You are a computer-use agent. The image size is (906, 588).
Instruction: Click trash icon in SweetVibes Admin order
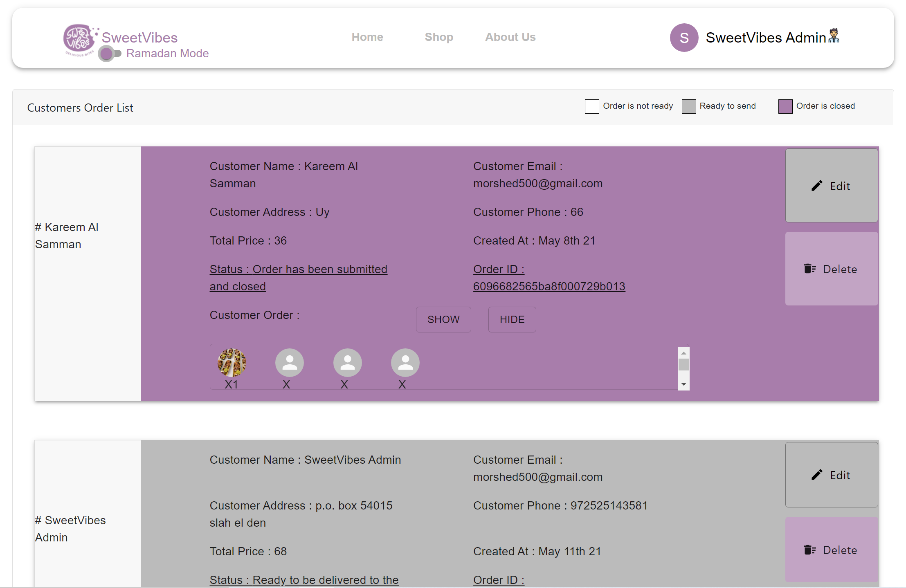[810, 550]
